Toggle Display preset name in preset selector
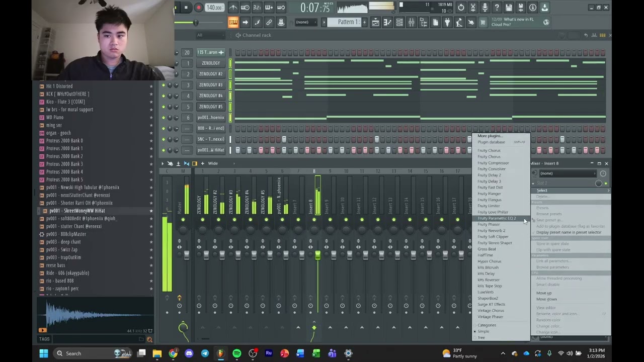This screenshot has width=644, height=362. click(572, 232)
